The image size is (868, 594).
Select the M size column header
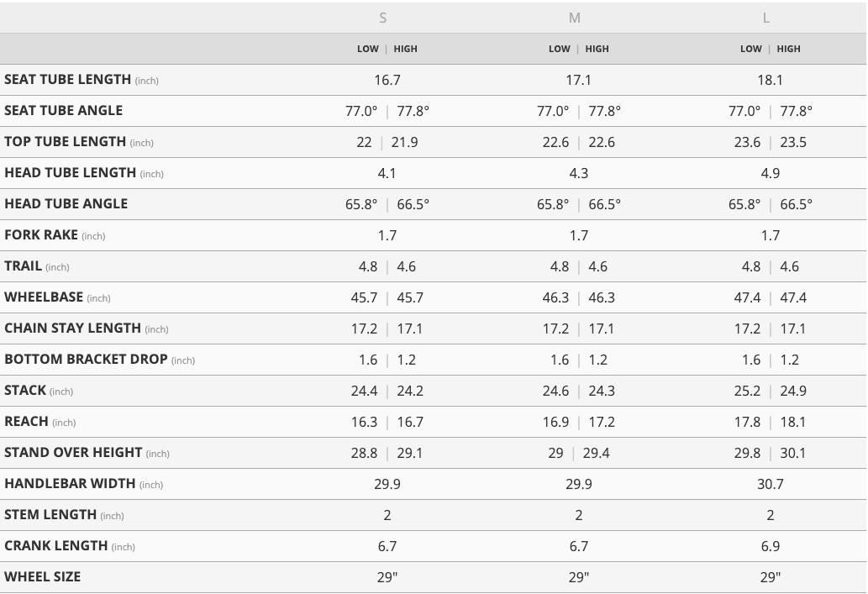click(575, 18)
